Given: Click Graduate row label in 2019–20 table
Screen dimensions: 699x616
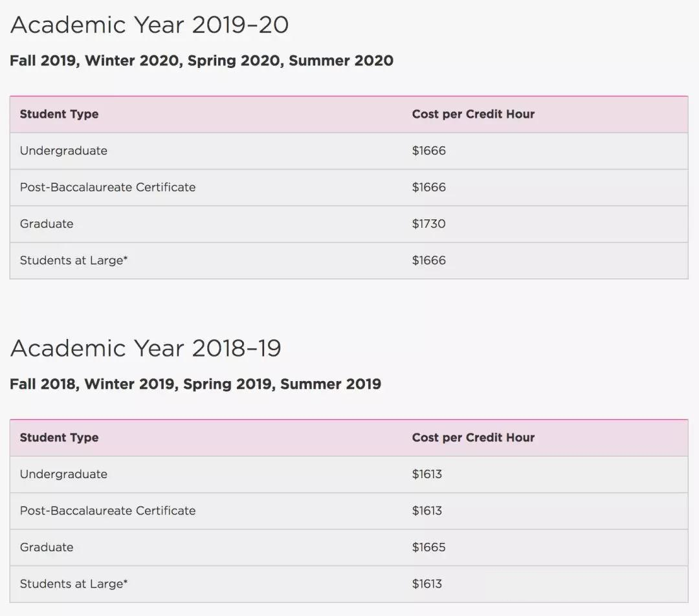Looking at the screenshot, I should tap(47, 224).
